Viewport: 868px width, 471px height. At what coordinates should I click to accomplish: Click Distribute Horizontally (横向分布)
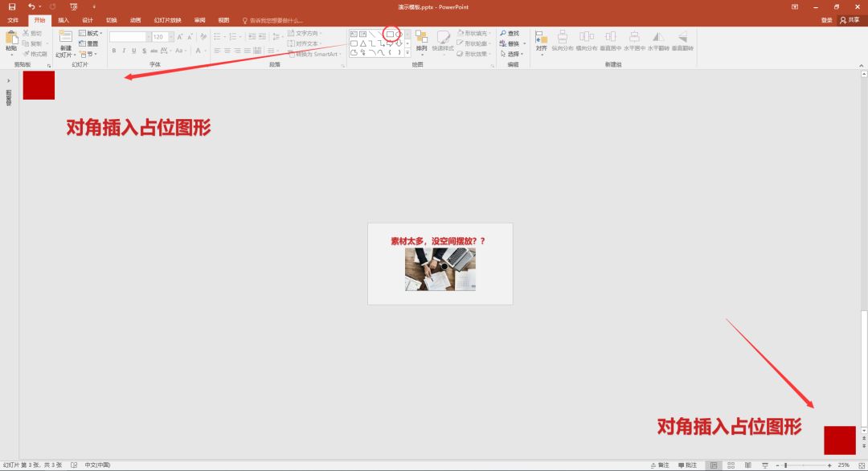point(586,42)
